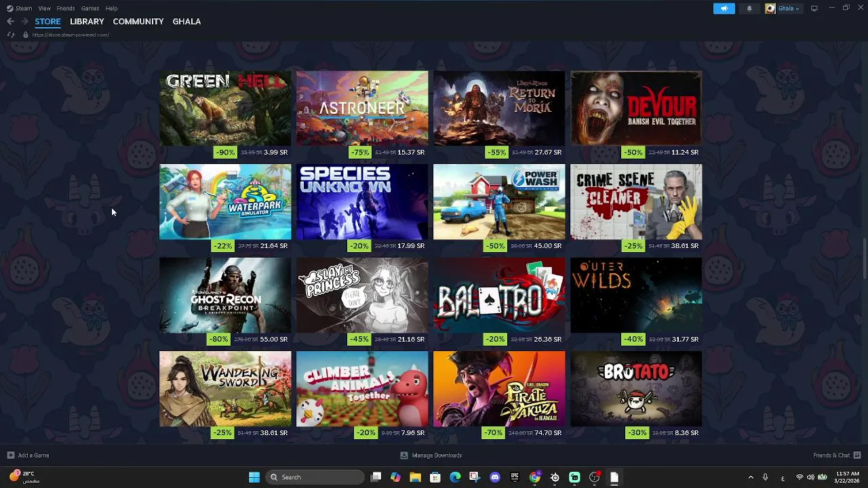868x488 pixels.
Task: Open Crime Scene Cleaner game thumbnail
Action: pos(636,202)
